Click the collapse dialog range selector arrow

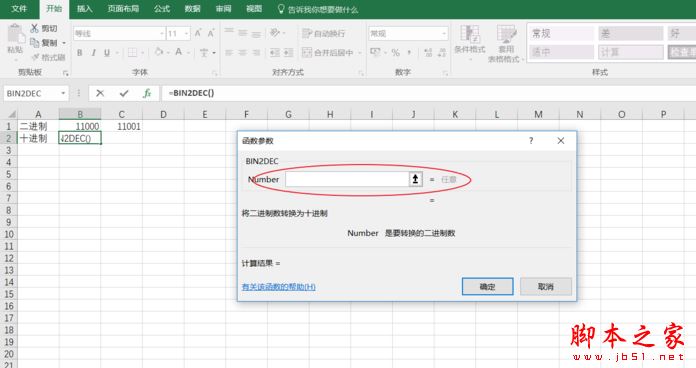click(415, 179)
